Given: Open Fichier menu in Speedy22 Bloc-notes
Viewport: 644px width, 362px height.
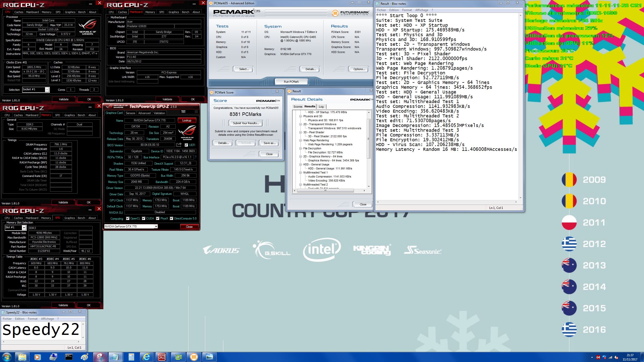Looking at the screenshot, I should (x=7, y=319).
